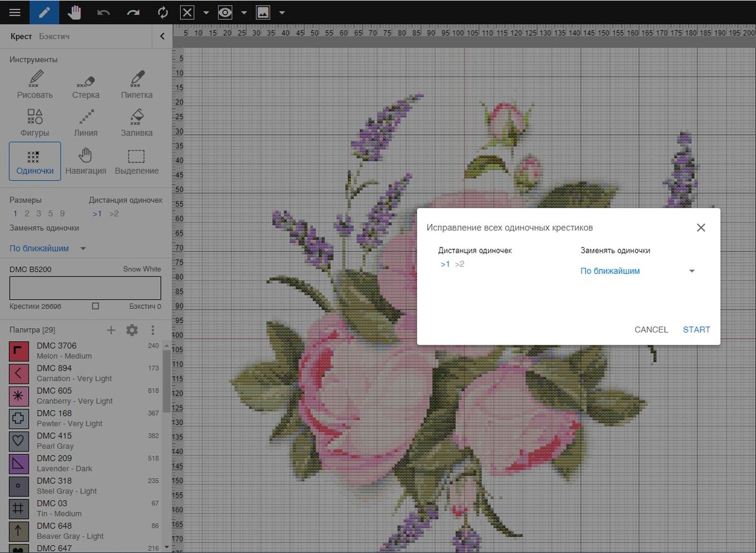Image resolution: width=756 pixels, height=553 pixels.
Task: Collapse the left panel with the chevron
Action: point(163,37)
